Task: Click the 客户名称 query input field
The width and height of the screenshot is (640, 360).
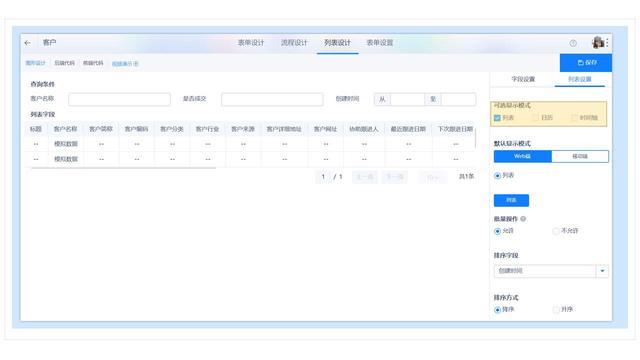Action: tap(120, 99)
